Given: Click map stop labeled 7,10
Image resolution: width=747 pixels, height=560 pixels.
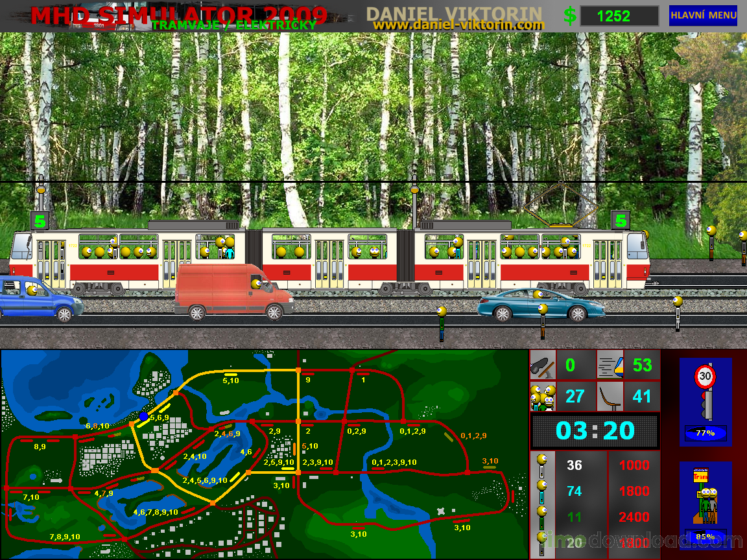Looking at the screenshot, I should [31, 497].
